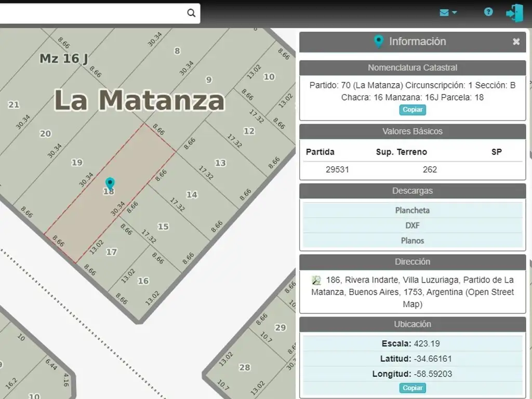Screen dimensions: 532x399
Task: Click the Valores Básicos section header
Action: [413, 131]
